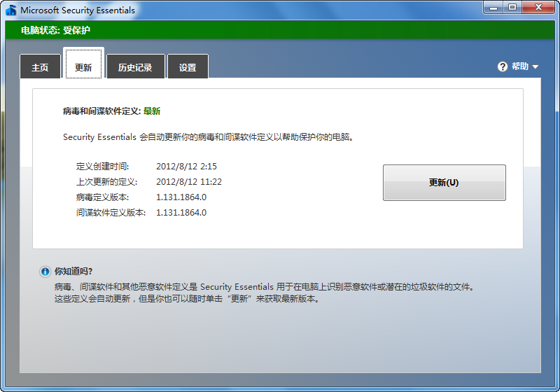Select the 更新 tab

(83, 68)
